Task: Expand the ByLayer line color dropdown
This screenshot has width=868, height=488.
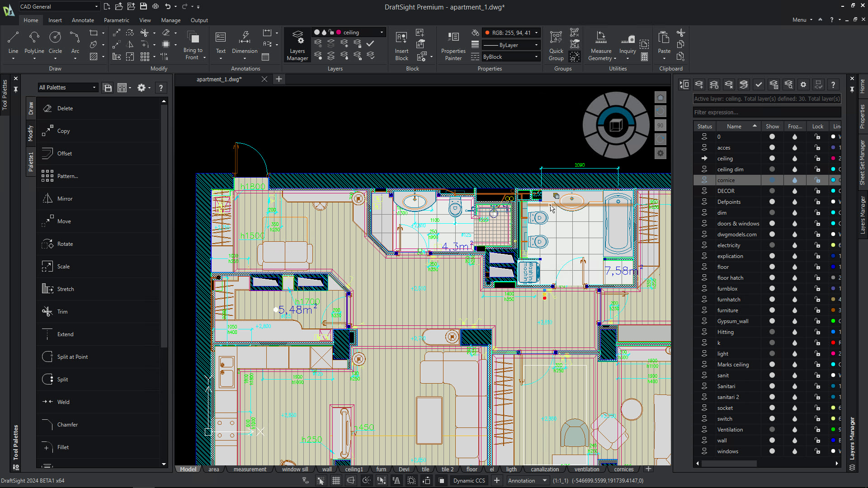Action: pyautogui.click(x=536, y=45)
